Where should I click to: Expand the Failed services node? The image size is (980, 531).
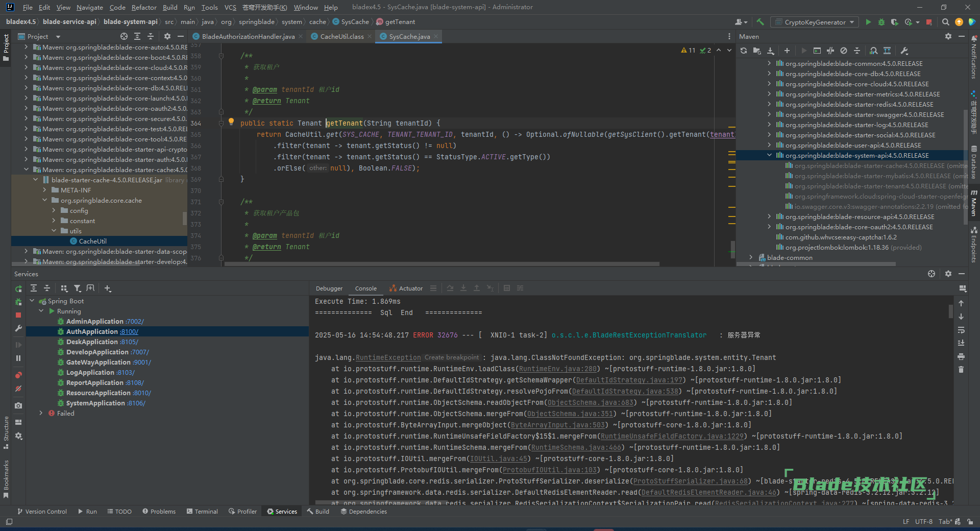[x=41, y=413]
